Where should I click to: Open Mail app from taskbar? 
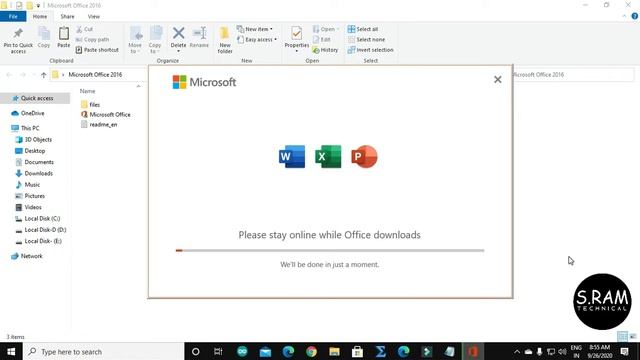[x=265, y=351]
